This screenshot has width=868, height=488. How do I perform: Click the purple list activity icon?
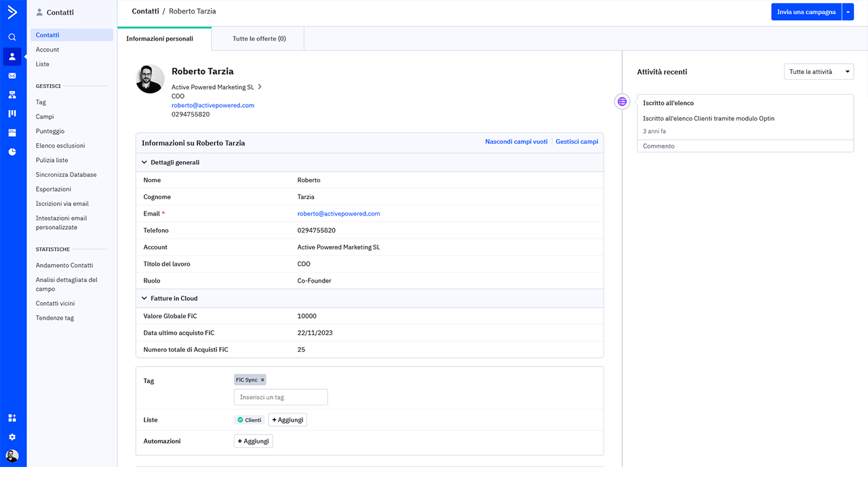point(622,102)
